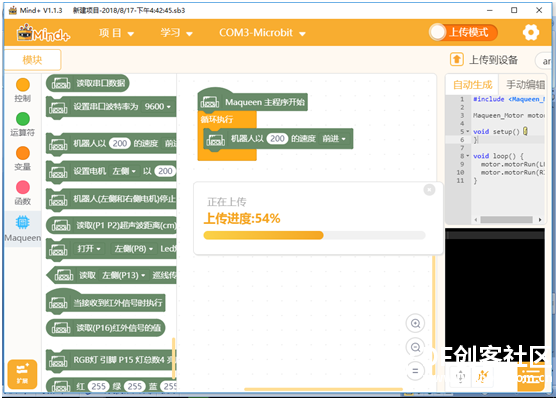
Task: Select the red 函数 category circle
Action: pyautogui.click(x=23, y=188)
